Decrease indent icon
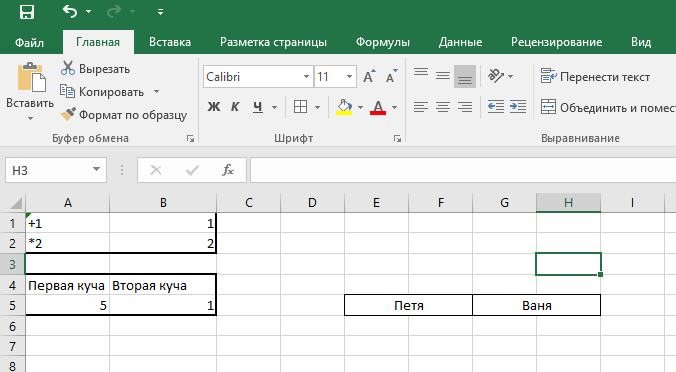This screenshot has width=676, height=372. pyautogui.click(x=496, y=106)
